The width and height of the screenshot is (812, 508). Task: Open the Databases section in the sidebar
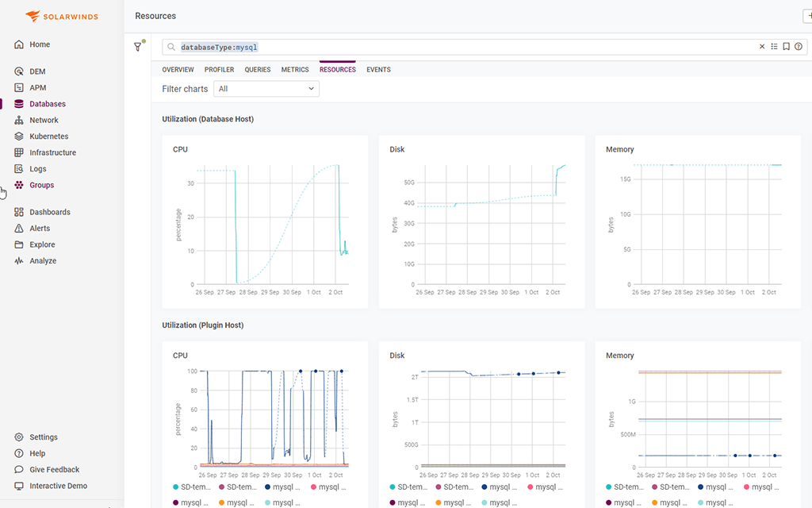(48, 103)
